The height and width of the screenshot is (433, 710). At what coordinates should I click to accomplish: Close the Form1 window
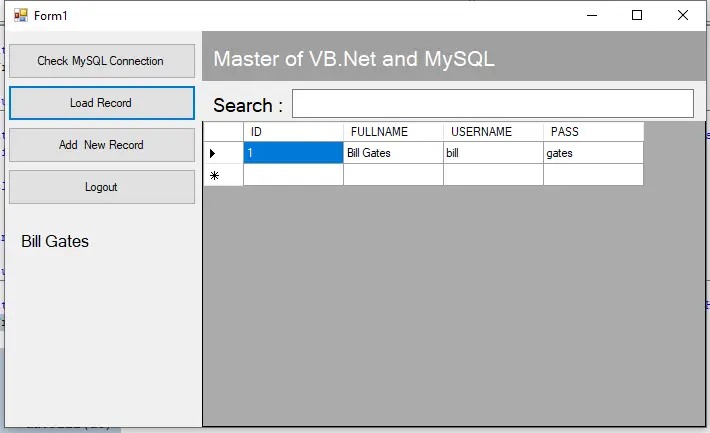coord(683,15)
